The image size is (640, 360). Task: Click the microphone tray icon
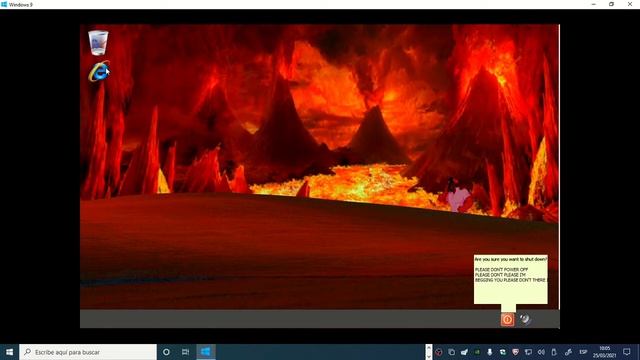click(490, 352)
